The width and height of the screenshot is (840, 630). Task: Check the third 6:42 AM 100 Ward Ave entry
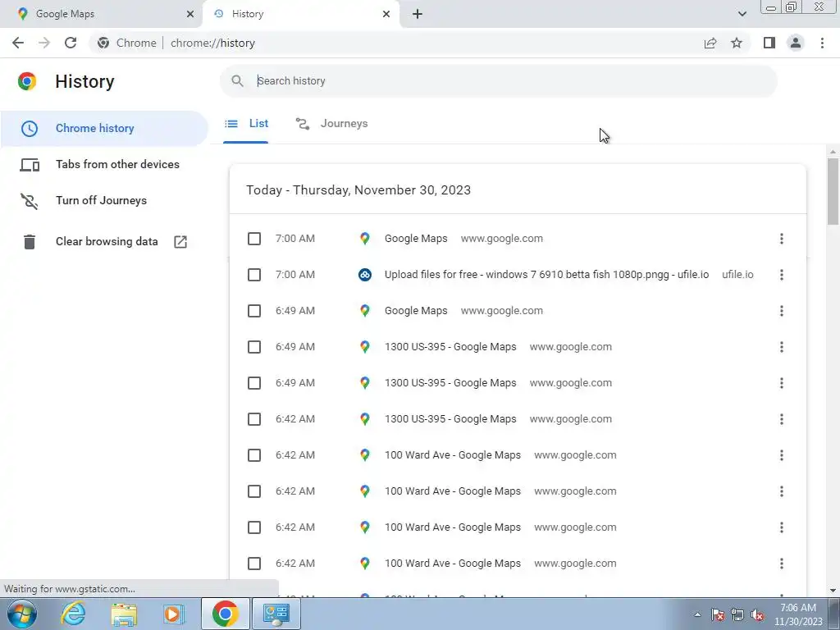[254, 527]
